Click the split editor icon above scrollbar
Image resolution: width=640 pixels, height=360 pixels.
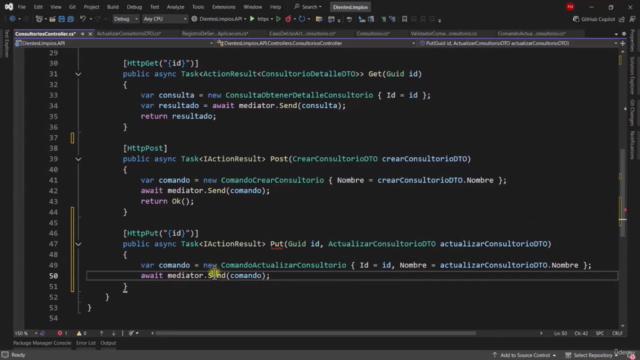click(623, 43)
